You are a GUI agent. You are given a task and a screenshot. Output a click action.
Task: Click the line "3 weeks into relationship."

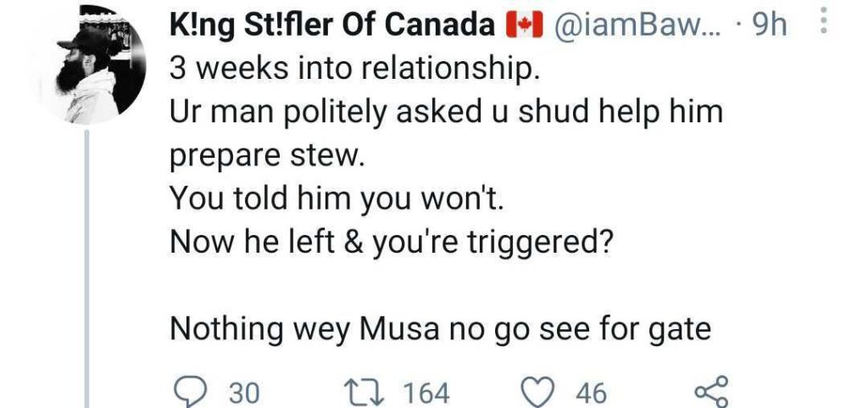tap(353, 70)
